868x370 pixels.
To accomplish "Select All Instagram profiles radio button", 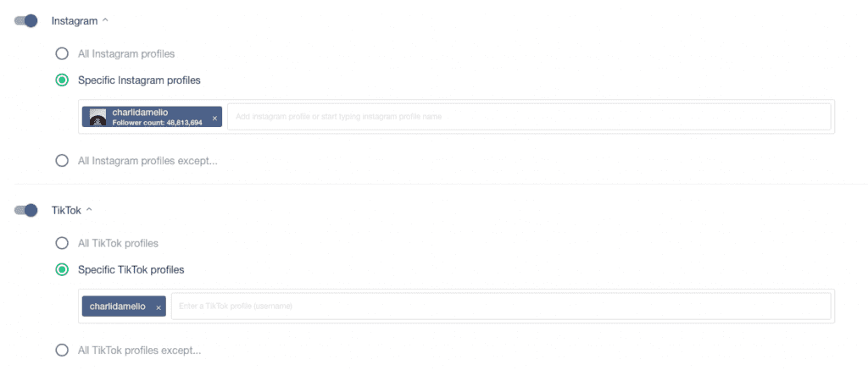I will click(62, 53).
